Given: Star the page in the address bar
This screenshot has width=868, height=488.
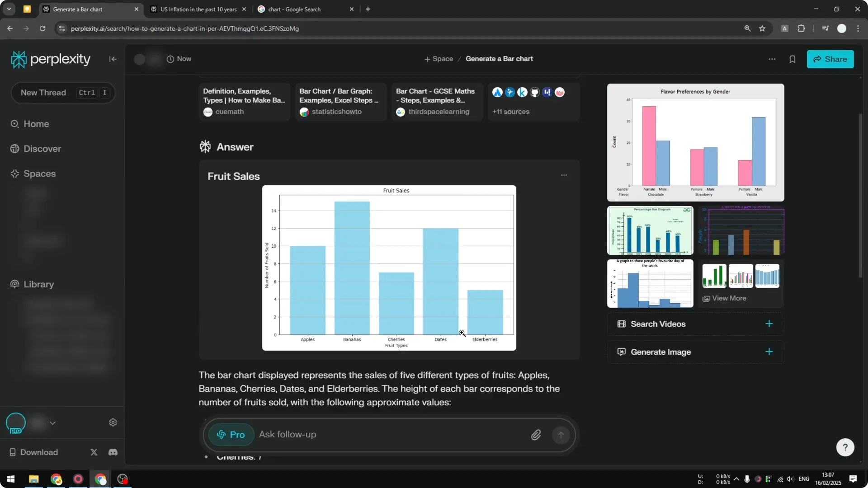Looking at the screenshot, I should [762, 28].
